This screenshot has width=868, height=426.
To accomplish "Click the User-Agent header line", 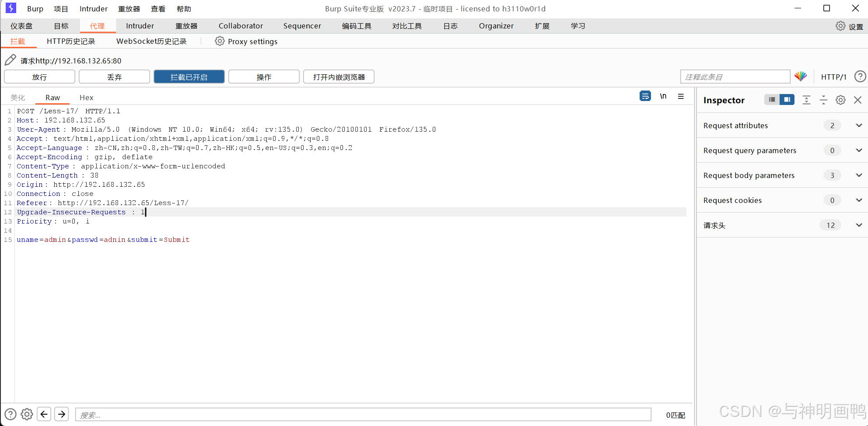I will point(226,129).
